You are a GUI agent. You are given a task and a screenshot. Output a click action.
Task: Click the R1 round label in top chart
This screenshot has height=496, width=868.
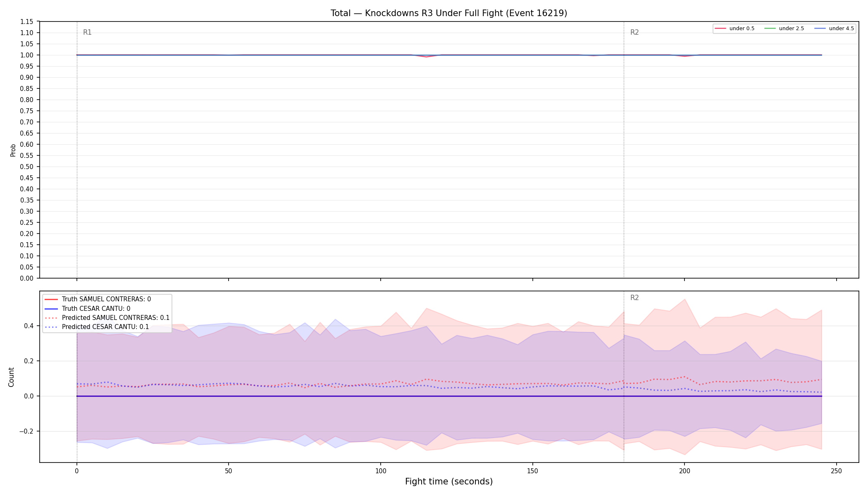[87, 32]
